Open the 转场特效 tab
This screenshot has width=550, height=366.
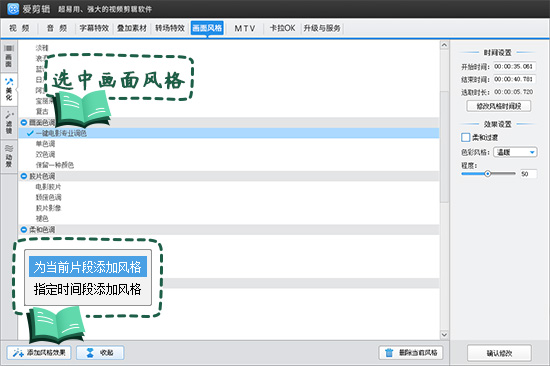pyautogui.click(x=170, y=28)
